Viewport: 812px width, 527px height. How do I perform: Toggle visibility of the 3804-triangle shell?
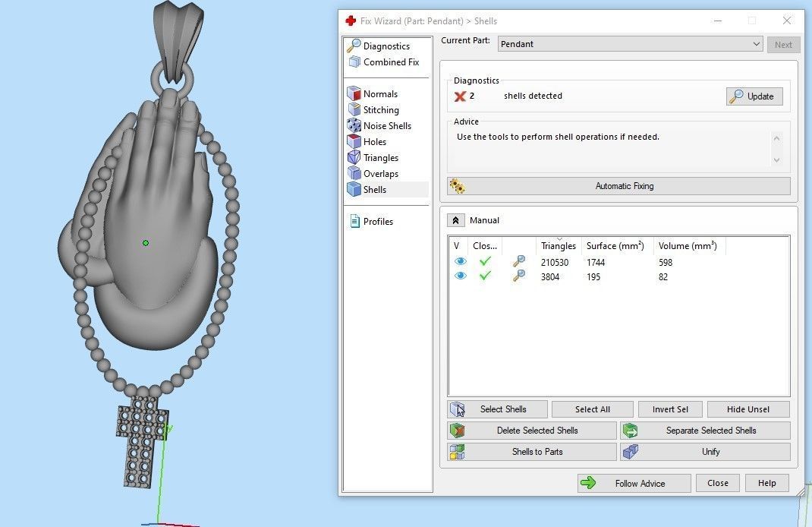point(460,276)
